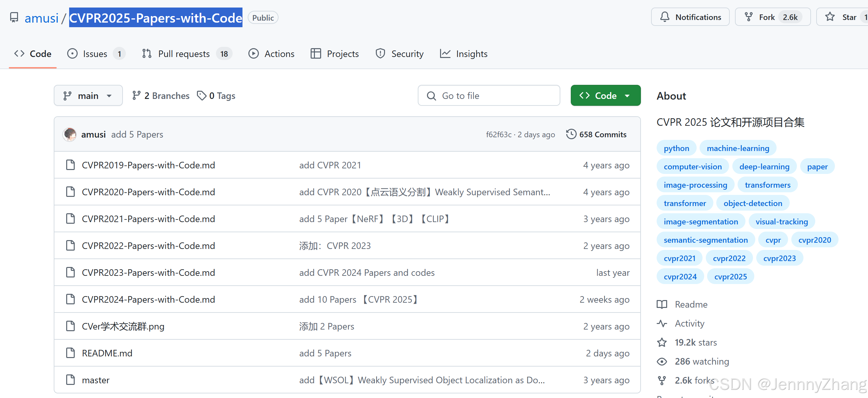The height and width of the screenshot is (398, 868).
Task: Click the file icon next to README.md
Action: [x=70, y=353]
